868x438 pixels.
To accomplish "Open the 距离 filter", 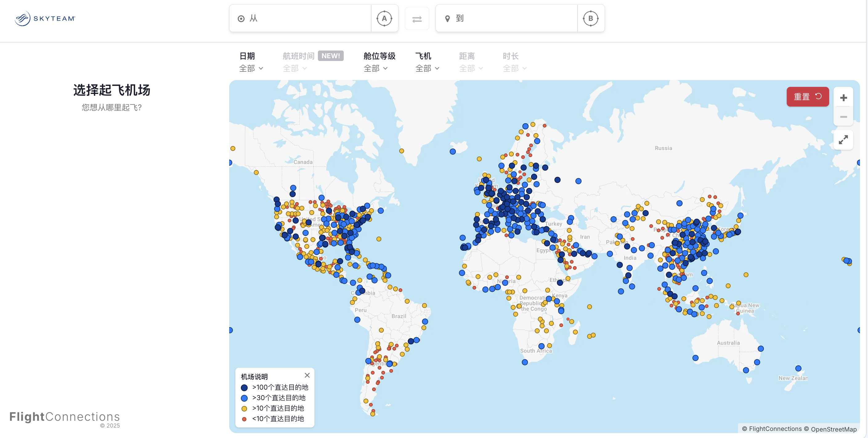I will coord(471,68).
